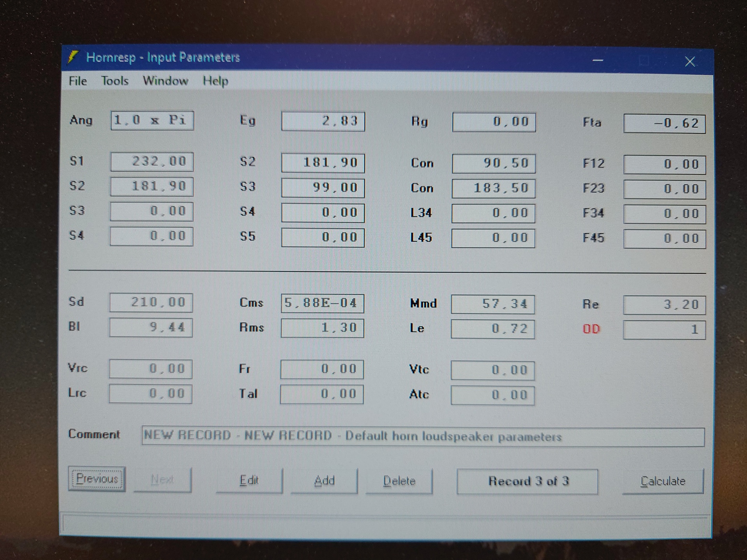Click the Cms field showing 5,88E-04
The width and height of the screenshot is (747, 560).
[x=322, y=303]
